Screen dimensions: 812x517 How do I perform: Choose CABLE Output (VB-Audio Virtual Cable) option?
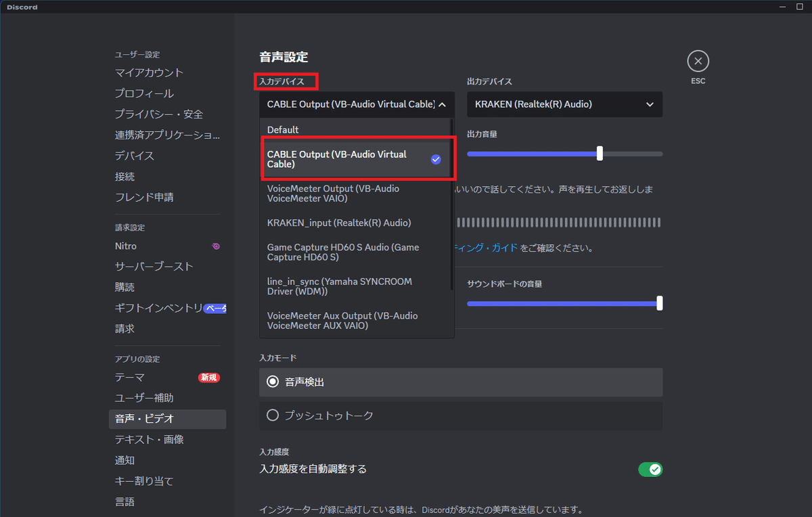356,159
